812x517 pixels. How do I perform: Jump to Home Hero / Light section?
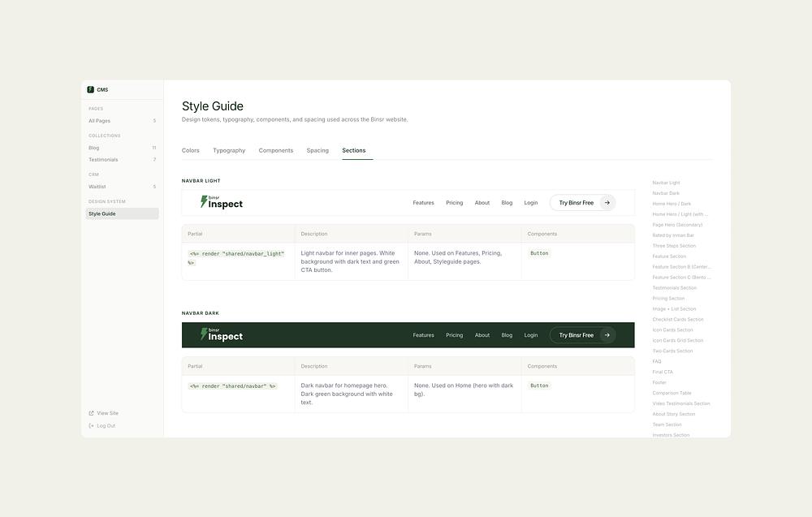pos(680,214)
